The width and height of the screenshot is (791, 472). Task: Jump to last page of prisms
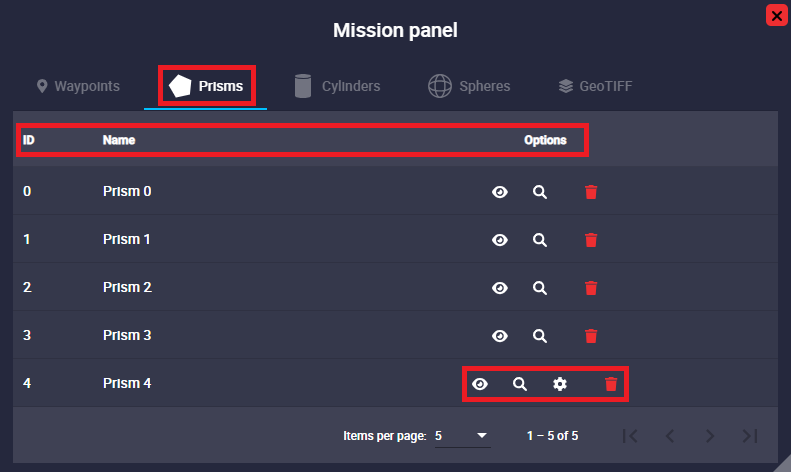tap(749, 436)
